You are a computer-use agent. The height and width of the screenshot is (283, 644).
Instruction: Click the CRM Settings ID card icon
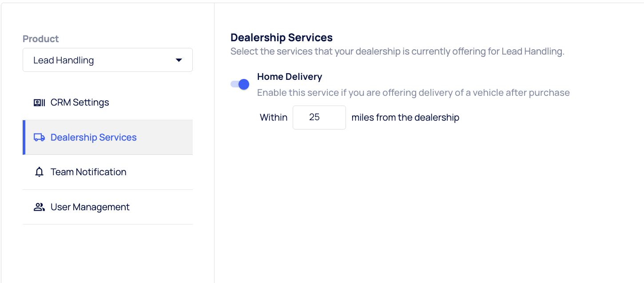click(39, 102)
